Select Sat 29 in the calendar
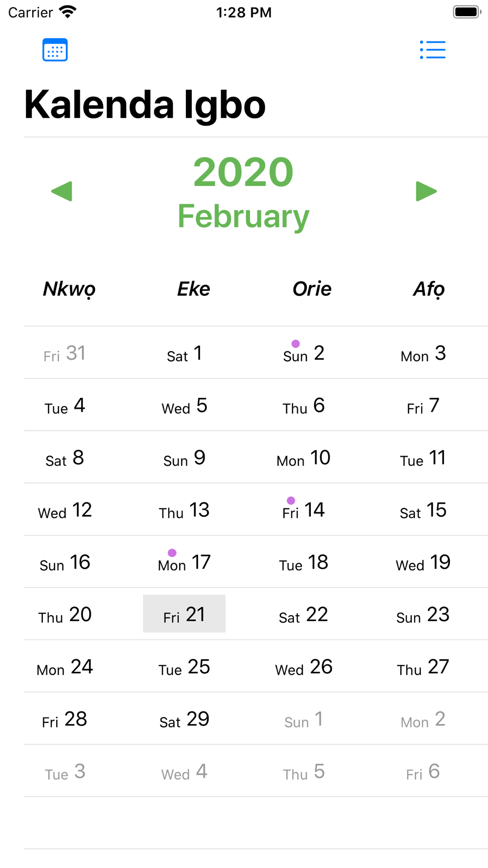Image resolution: width=488 pixels, height=868 pixels. 184,719
